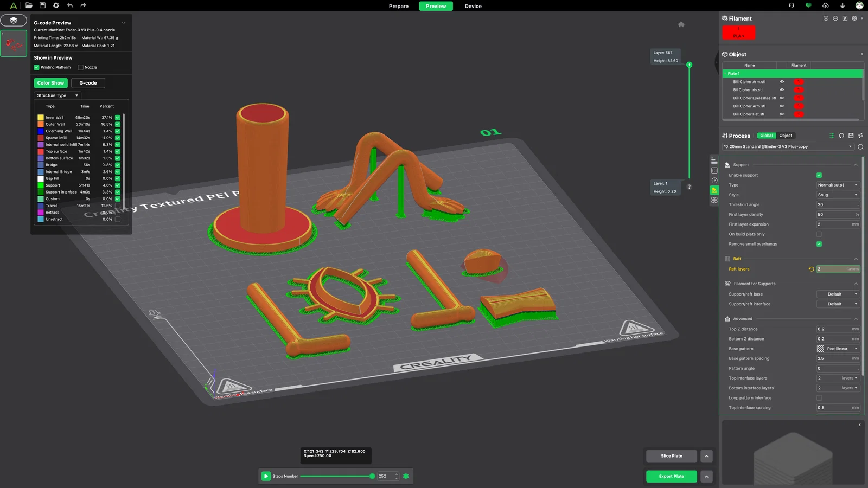Reset the view with the home icon
This screenshot has width=868, height=488.
pyautogui.click(x=681, y=24)
